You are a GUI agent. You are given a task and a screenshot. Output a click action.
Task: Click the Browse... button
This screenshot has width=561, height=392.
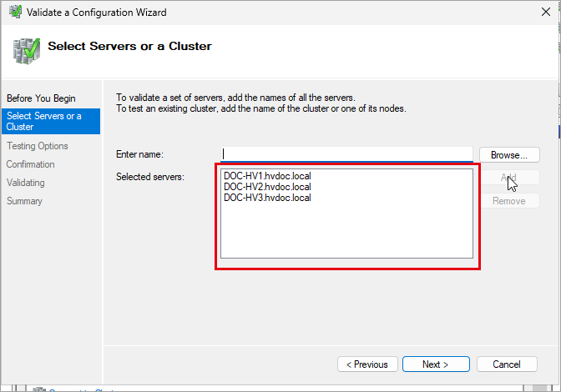pyautogui.click(x=509, y=155)
